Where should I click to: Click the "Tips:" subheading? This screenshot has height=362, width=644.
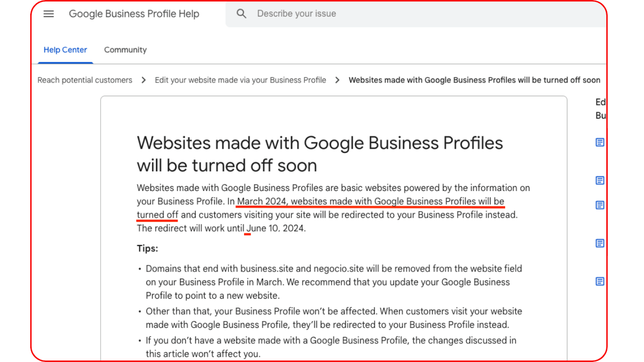pyautogui.click(x=147, y=248)
